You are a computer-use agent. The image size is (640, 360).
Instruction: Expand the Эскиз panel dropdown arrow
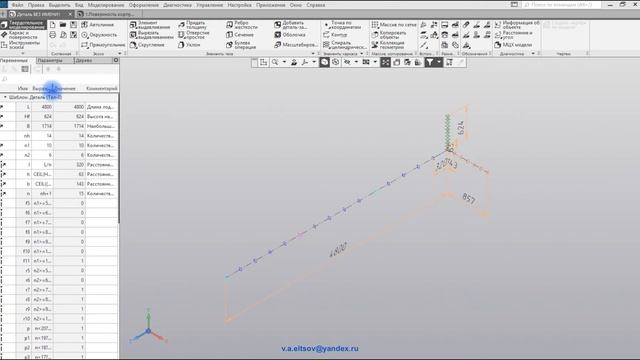(x=120, y=53)
